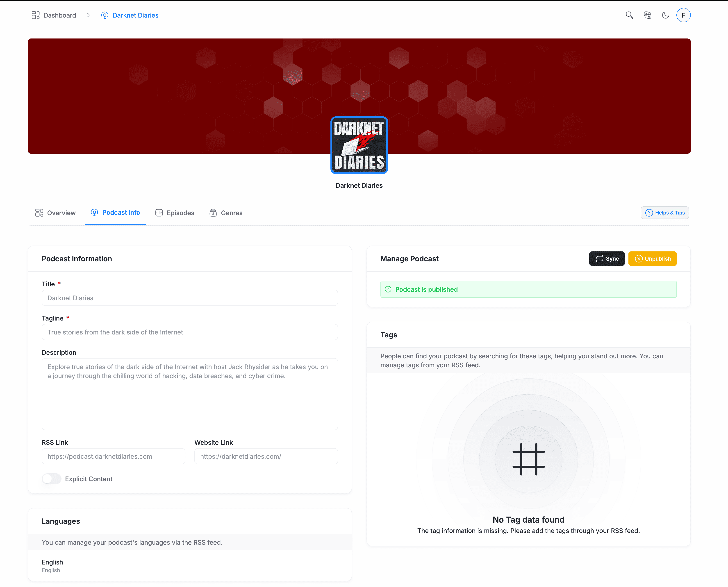The width and height of the screenshot is (728, 587).
Task: Open the user avatar F menu
Action: coord(683,15)
